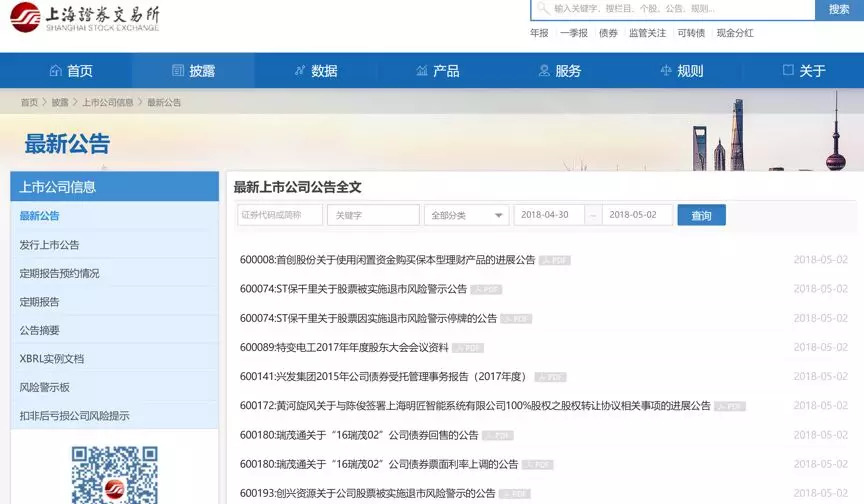This screenshot has height=504, width=864.
Task: Open the 首页 main navigation tab
Action: (x=71, y=71)
